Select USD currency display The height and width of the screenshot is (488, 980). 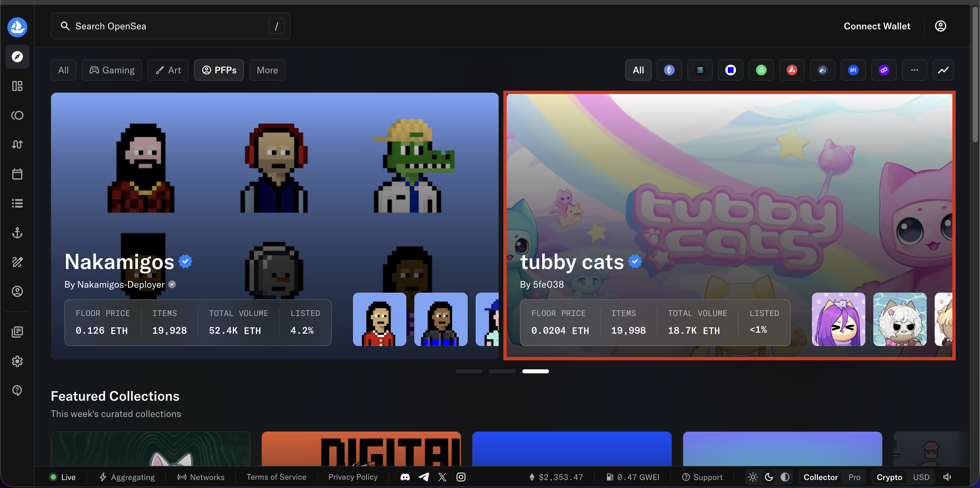tap(921, 477)
